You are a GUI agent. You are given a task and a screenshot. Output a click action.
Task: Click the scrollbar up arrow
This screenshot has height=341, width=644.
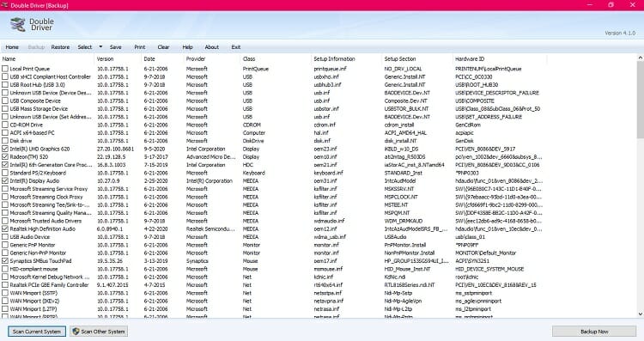pos(640,58)
